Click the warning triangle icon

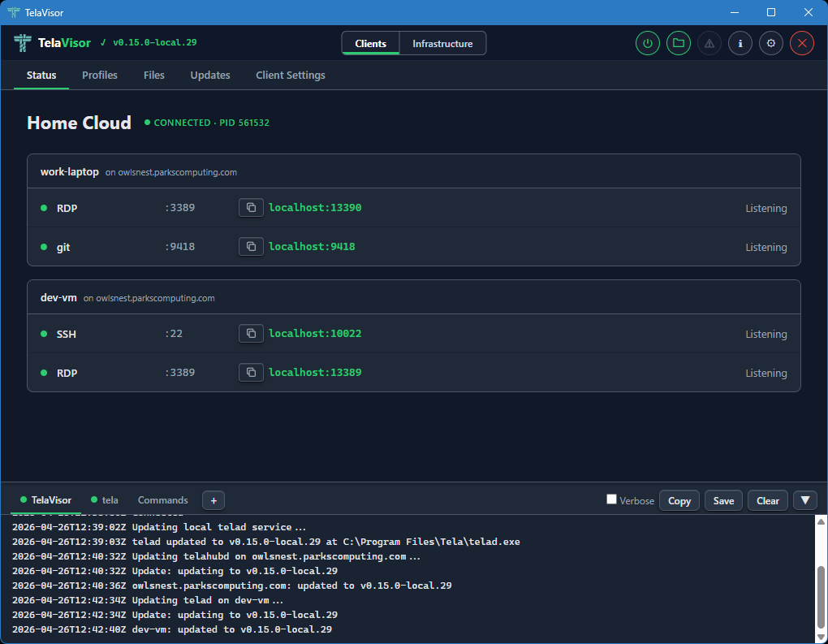709,43
